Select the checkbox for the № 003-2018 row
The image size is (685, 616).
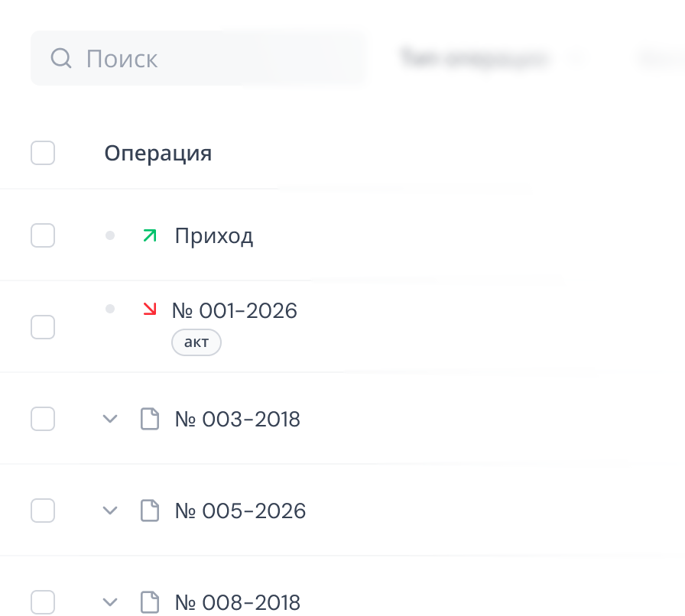43,419
